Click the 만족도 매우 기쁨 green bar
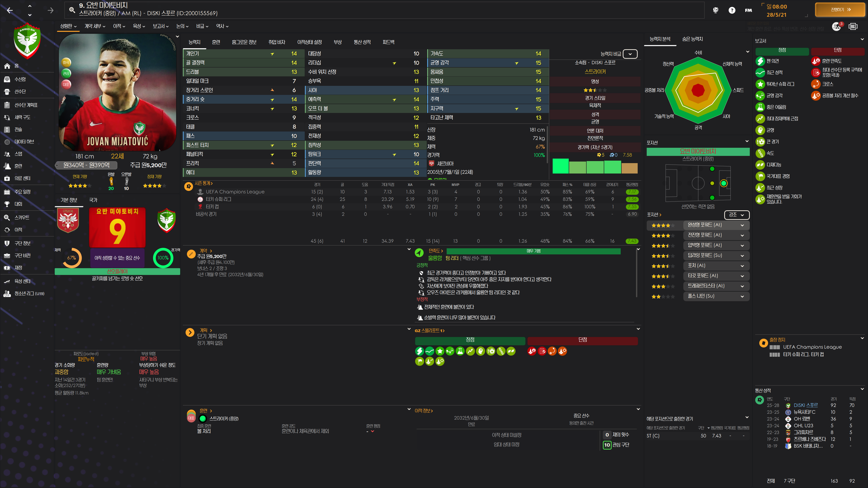The width and height of the screenshot is (868, 488). [533, 251]
